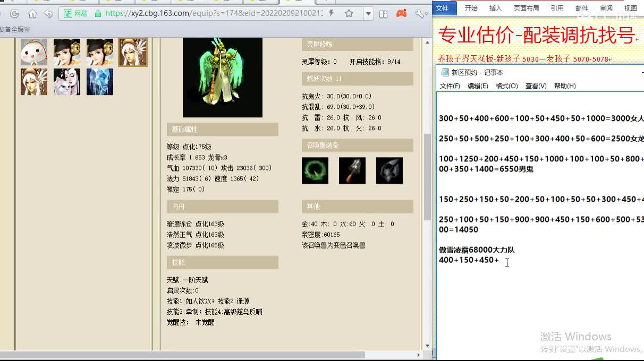
Task: Open Notepad 编辑(E) menu
Action: click(x=478, y=86)
